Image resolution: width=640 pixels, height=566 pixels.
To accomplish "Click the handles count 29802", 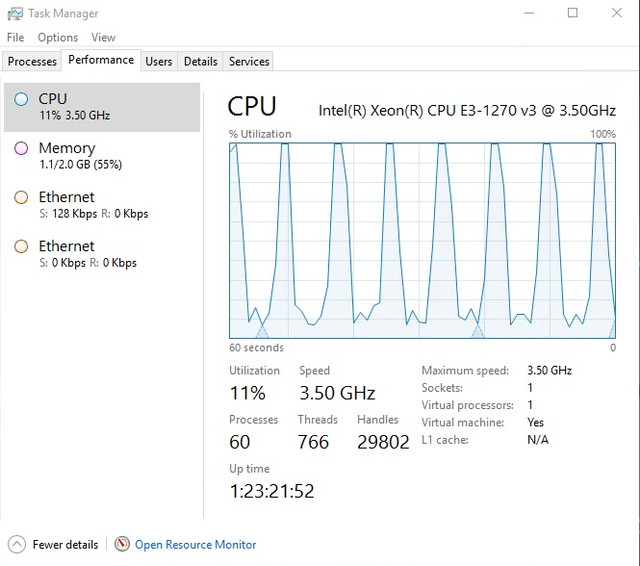I will [383, 442].
